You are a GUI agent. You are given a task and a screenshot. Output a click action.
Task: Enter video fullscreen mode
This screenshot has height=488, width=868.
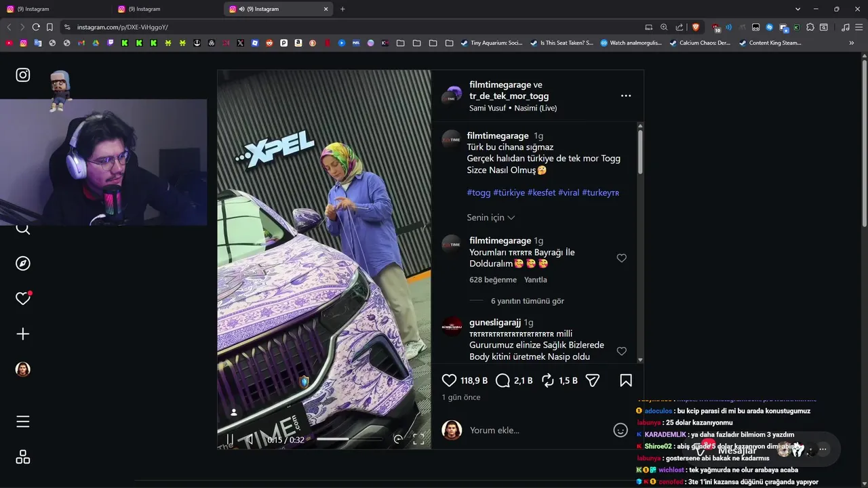[418, 439]
